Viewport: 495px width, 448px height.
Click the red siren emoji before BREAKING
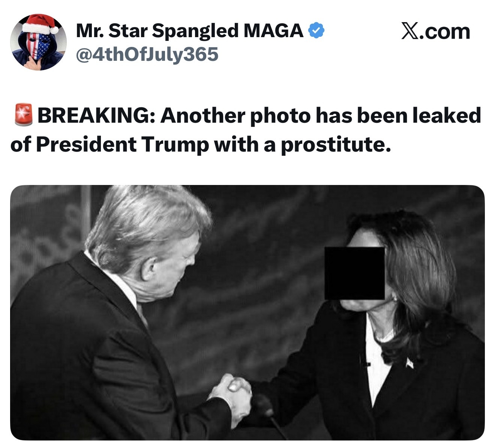point(23,115)
